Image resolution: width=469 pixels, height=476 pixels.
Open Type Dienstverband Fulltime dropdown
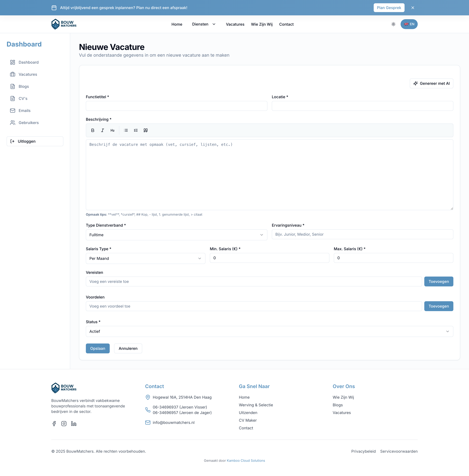point(176,235)
